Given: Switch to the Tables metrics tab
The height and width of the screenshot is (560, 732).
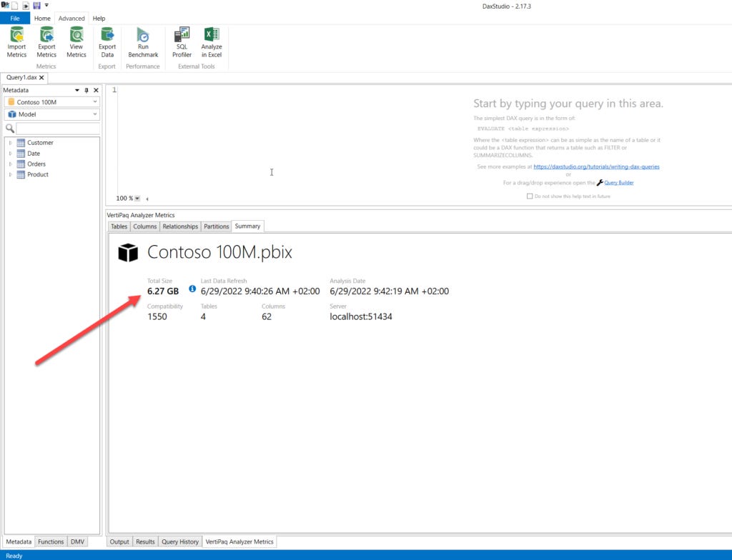Looking at the screenshot, I should [119, 226].
